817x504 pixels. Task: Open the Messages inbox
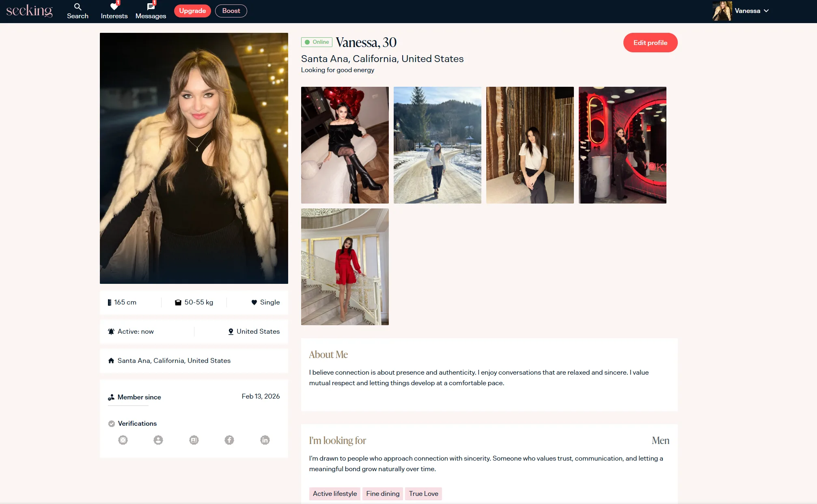[x=151, y=11]
